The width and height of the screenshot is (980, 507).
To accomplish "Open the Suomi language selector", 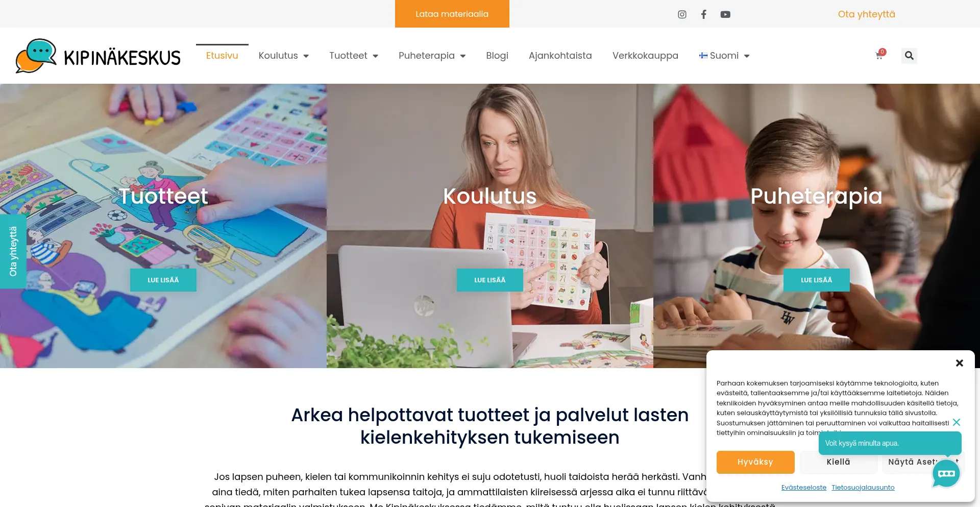I will point(724,56).
